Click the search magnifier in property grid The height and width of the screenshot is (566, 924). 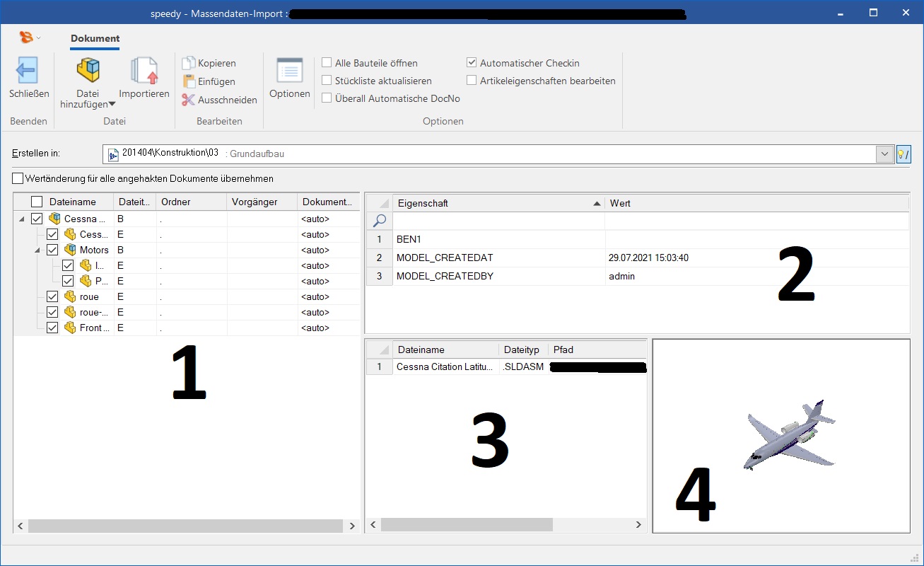[x=379, y=221]
